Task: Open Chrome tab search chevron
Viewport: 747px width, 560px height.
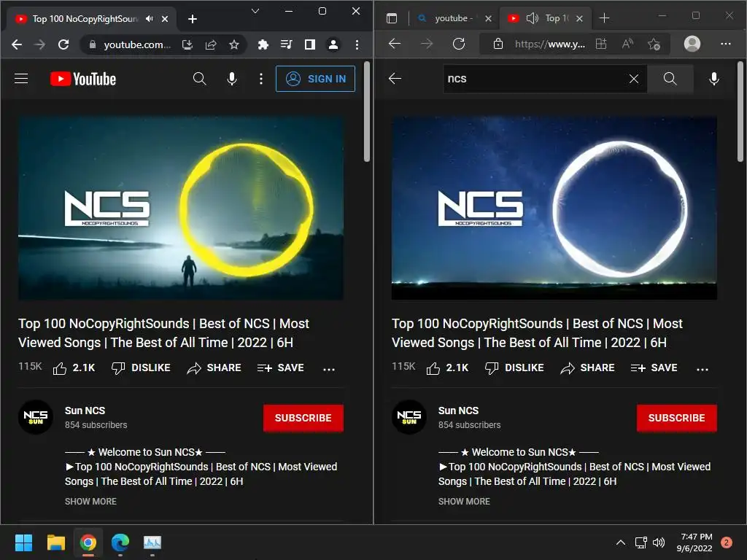Action: 255,11
